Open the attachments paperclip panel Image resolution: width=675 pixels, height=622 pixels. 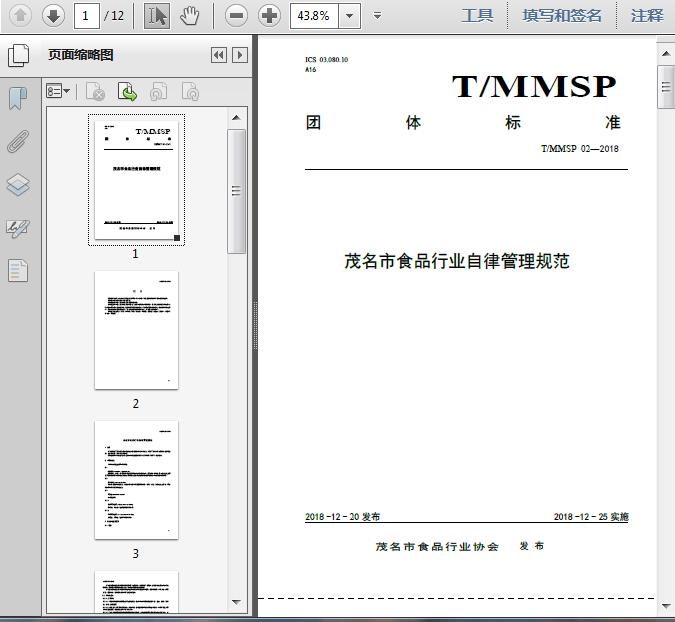18,141
